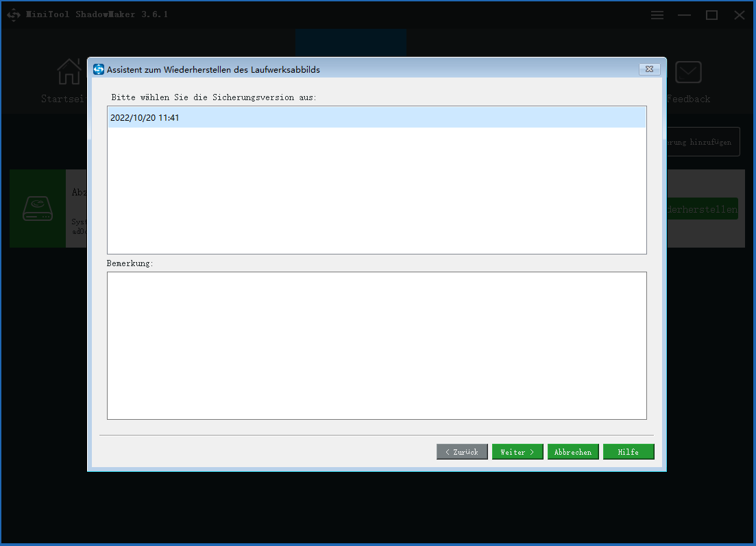Open the Feedback envelope icon
The height and width of the screenshot is (546, 756).
688,72
